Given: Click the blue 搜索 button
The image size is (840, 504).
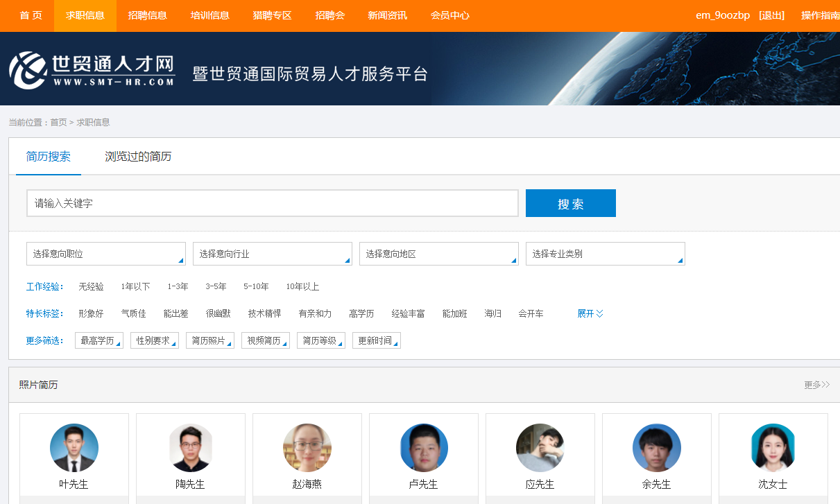Looking at the screenshot, I should click(x=571, y=203).
